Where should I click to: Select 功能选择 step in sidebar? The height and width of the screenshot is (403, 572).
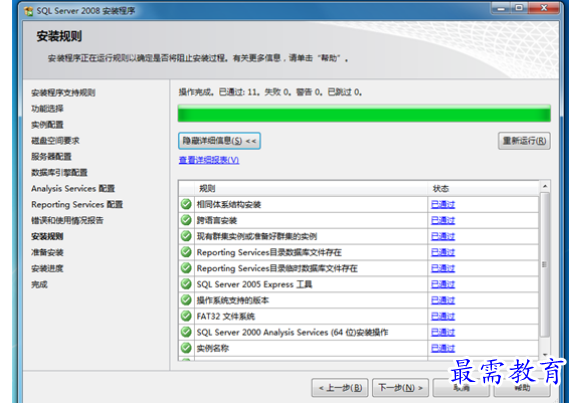tap(47, 109)
